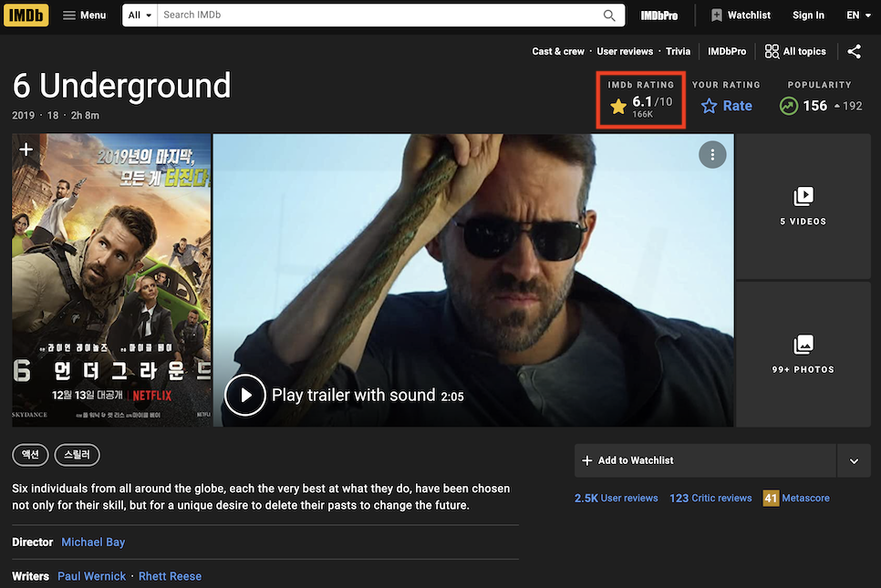Open writer Paul Wernick's page
The height and width of the screenshot is (588, 881).
(91, 576)
